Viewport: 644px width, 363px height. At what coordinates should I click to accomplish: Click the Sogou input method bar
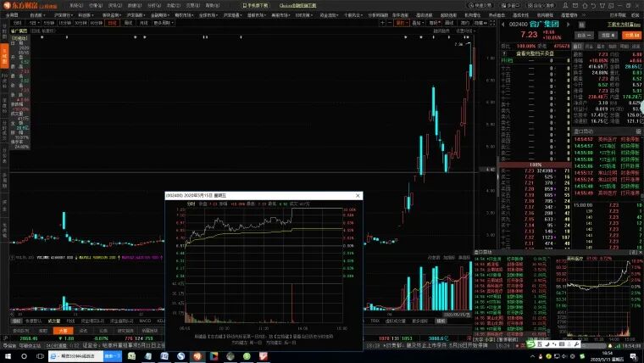tap(552, 343)
